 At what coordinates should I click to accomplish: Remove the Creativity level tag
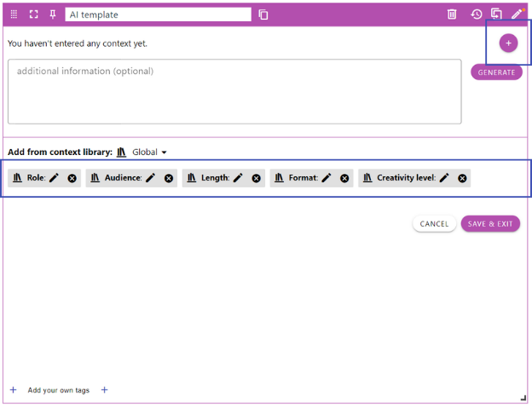click(x=462, y=178)
